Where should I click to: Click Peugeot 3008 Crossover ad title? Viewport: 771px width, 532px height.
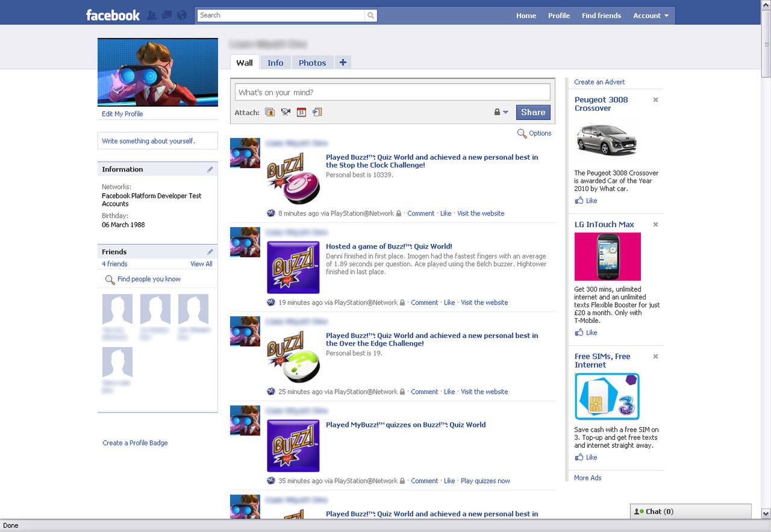click(x=601, y=104)
